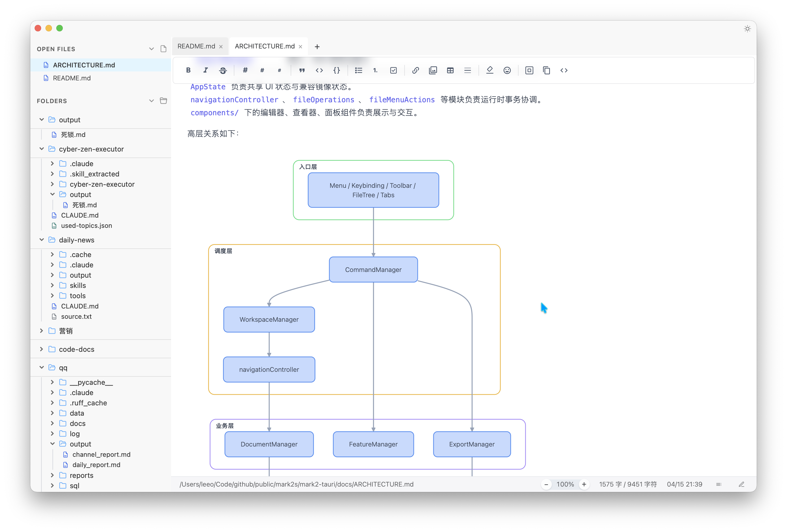Click the 100% zoom level
This screenshot has height=532, width=787.
coord(565,484)
